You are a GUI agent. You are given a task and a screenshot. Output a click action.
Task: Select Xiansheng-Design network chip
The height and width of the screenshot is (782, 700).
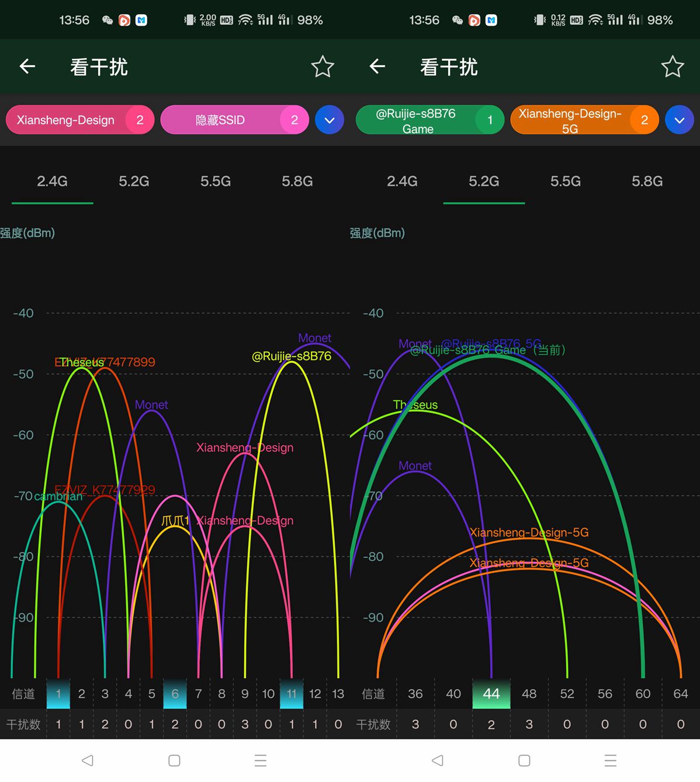pos(80,120)
